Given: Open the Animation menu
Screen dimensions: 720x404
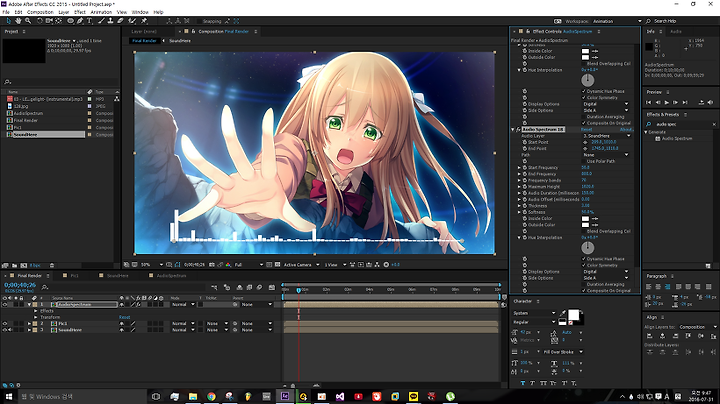Looking at the screenshot, I should [101, 12].
